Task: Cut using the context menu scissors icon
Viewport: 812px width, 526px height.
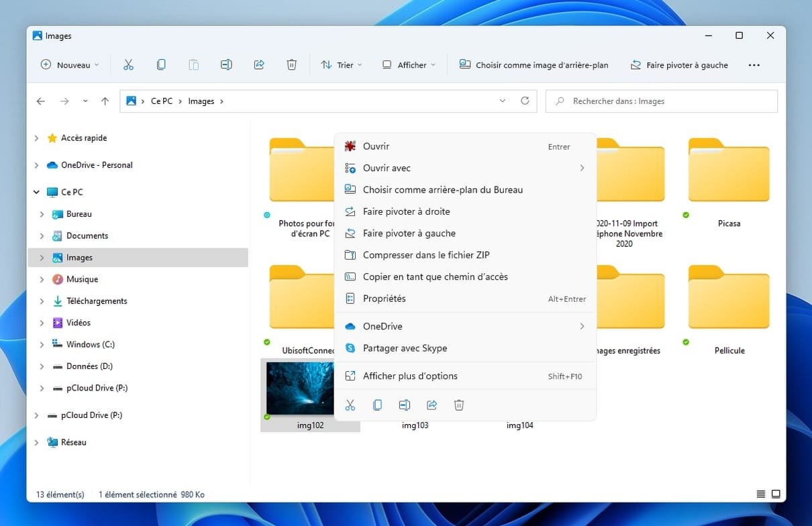Action: coord(350,405)
